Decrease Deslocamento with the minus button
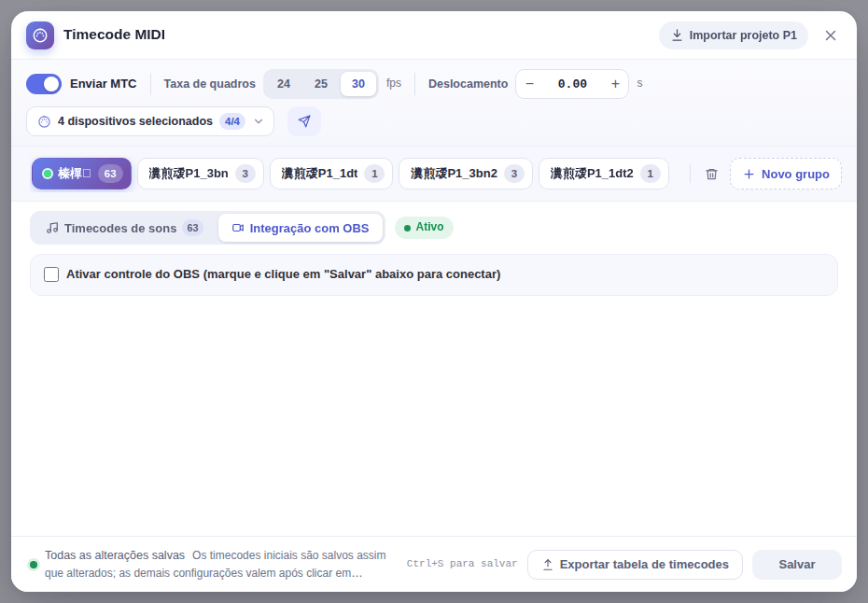Image resolution: width=868 pixels, height=603 pixels. [530, 84]
